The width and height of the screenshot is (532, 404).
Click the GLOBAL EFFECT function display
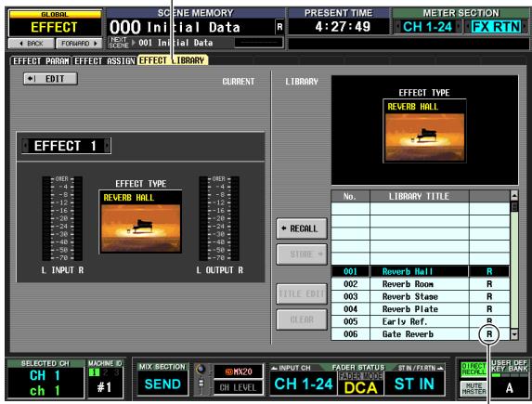click(x=55, y=24)
